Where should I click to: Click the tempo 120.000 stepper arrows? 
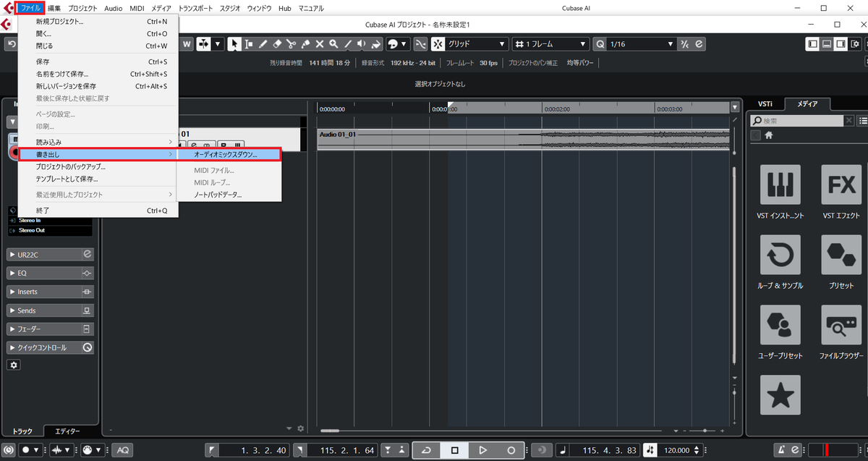click(697, 450)
